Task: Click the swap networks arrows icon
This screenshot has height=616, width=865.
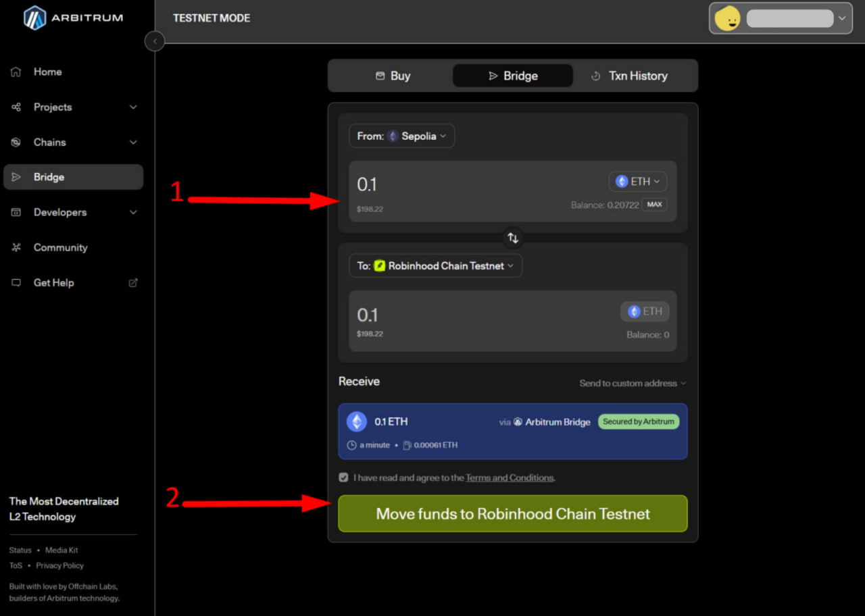Action: point(513,238)
